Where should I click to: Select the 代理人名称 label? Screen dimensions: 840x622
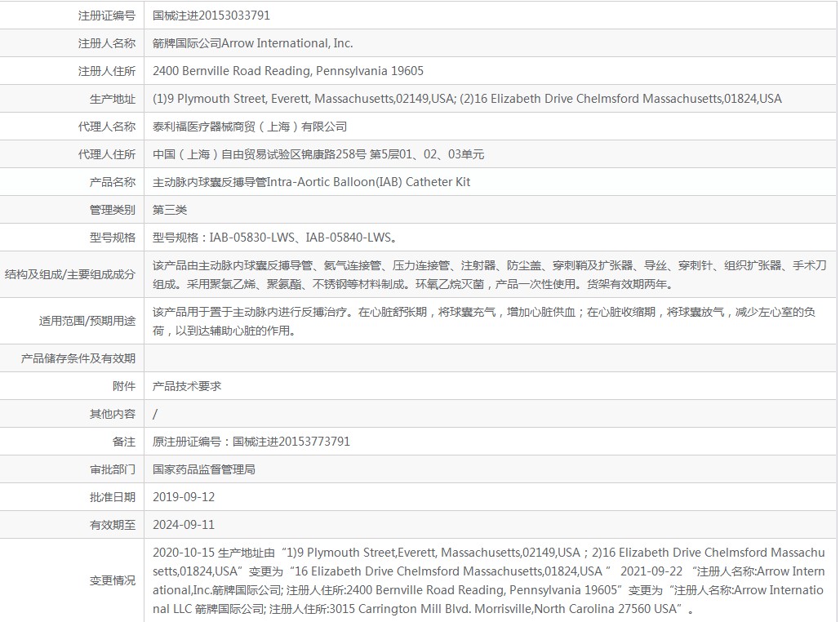pos(107,127)
